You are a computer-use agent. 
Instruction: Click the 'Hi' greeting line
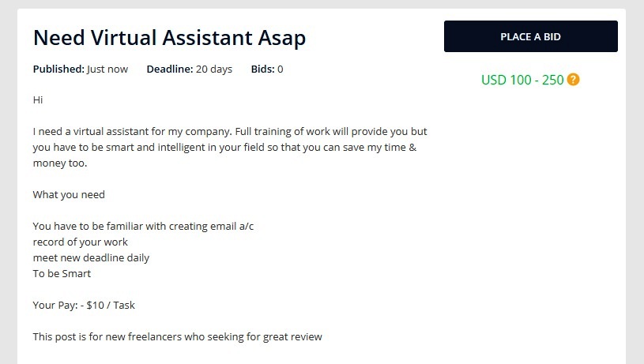click(38, 100)
